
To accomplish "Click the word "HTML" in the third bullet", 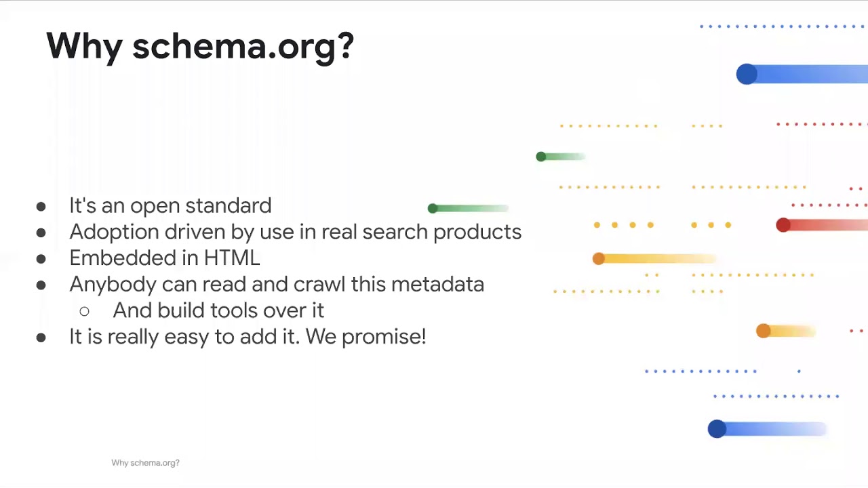I will pyautogui.click(x=232, y=258).
